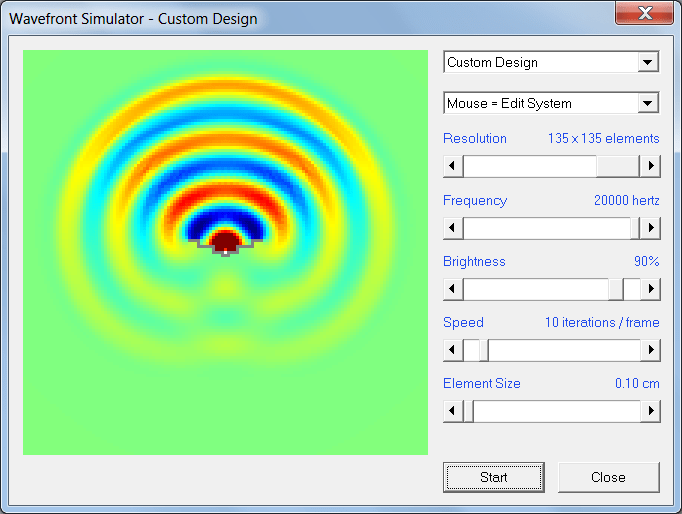682x514 pixels.
Task: Increase Brightness with the right arrow
Action: point(650,289)
